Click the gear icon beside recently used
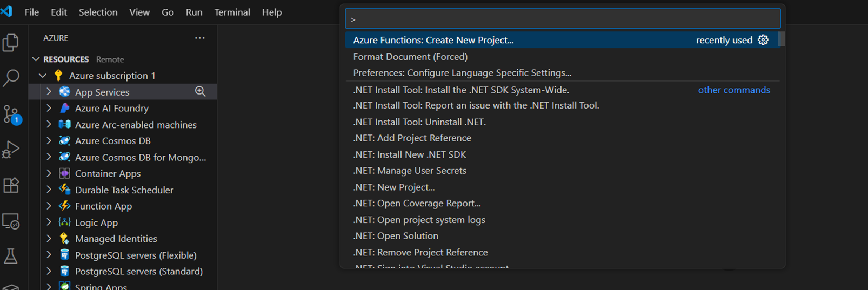Screen dimensions: 868x290 (x=763, y=40)
